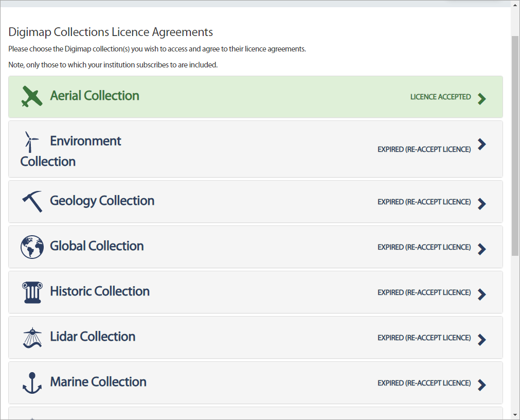
Task: Click LICENCE ACCEPTED status on Aerial row
Action: pyautogui.click(x=440, y=97)
